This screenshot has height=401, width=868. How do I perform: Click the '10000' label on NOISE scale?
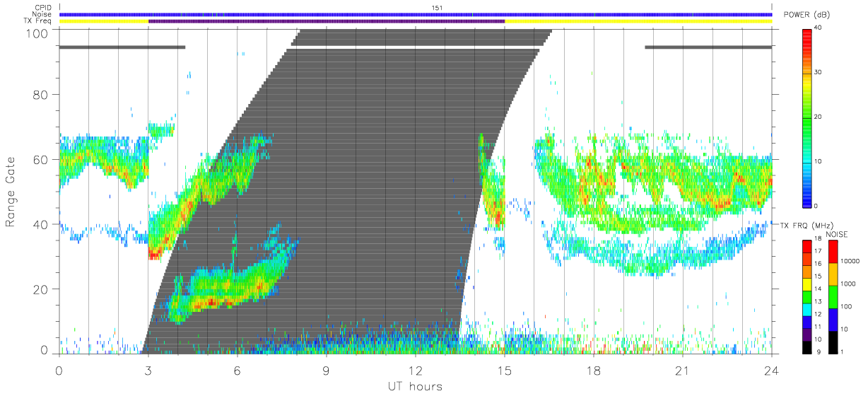point(850,261)
